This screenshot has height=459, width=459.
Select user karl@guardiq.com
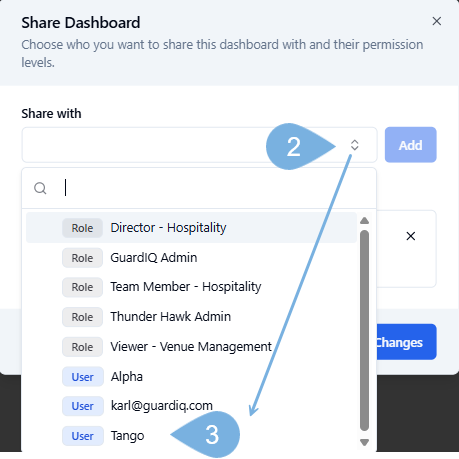pyautogui.click(x=191, y=406)
